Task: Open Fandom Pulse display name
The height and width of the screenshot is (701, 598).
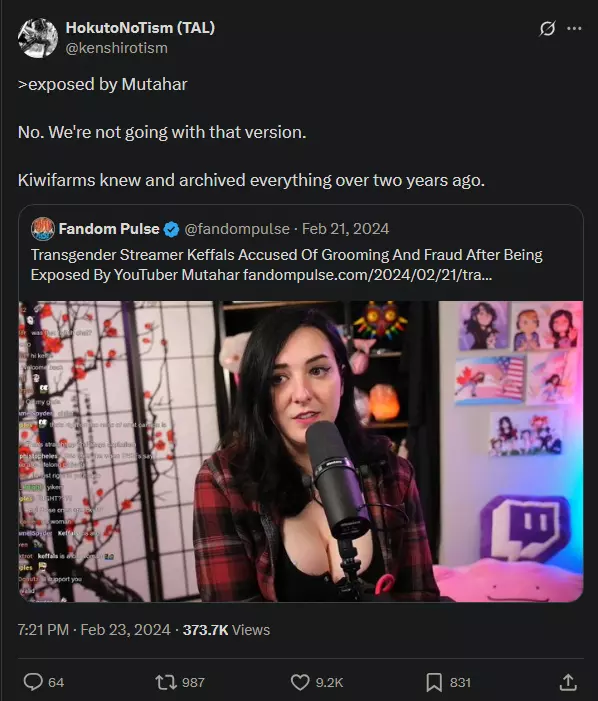Action: 109,229
